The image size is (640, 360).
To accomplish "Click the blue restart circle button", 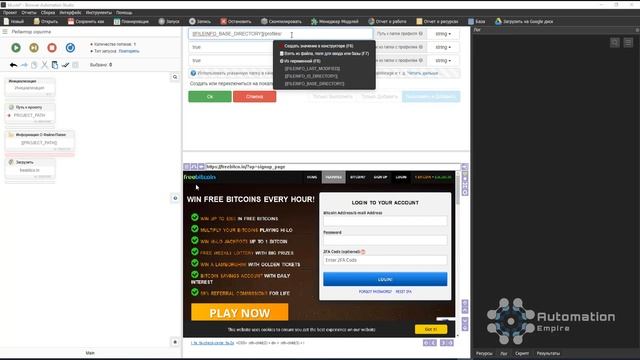I will pos(70,48).
